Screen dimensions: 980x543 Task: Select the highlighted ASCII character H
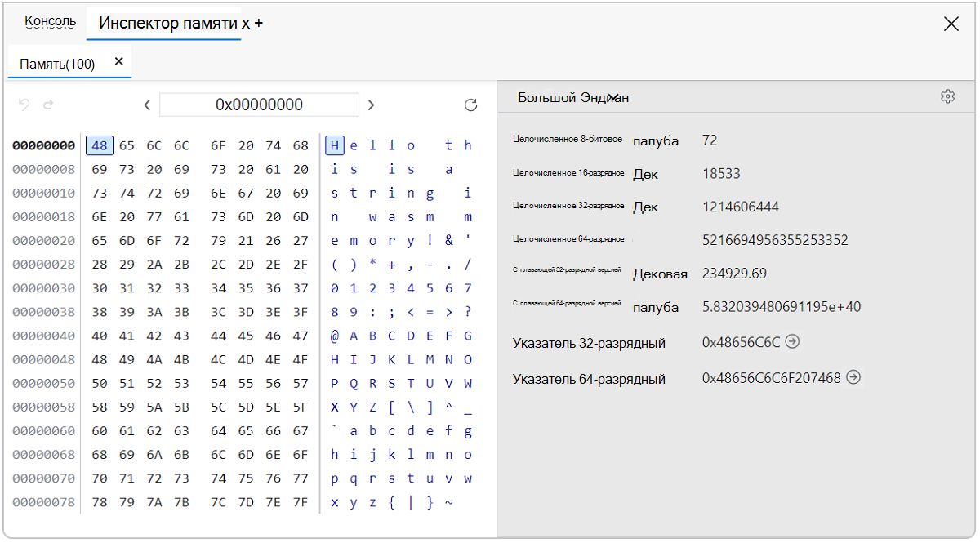(334, 145)
